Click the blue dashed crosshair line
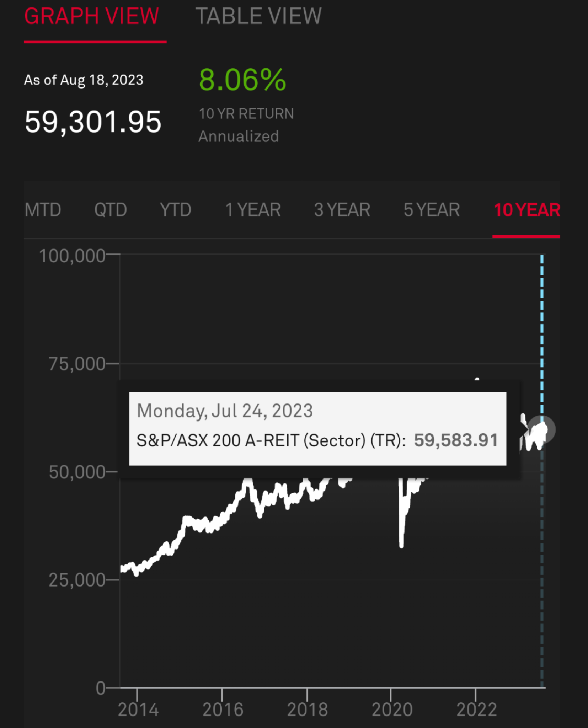Screen dimensions: 588x728 tap(542, 320)
